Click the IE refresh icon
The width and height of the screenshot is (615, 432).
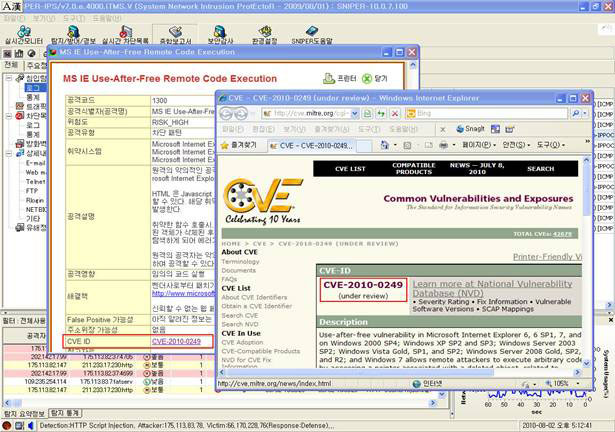click(x=381, y=114)
